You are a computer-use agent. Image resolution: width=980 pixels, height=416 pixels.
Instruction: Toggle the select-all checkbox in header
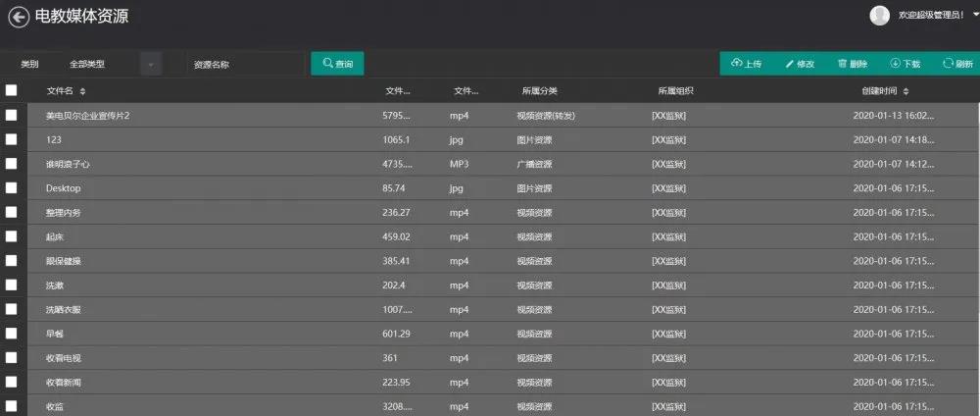coord(11,90)
